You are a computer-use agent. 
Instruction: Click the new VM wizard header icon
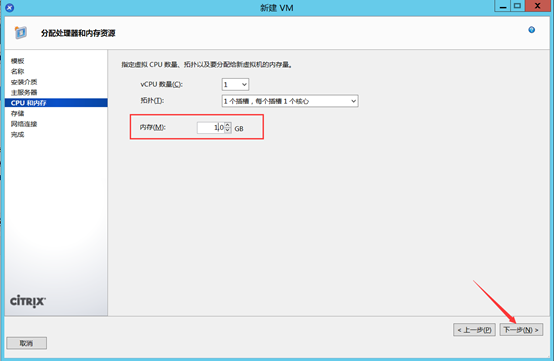[x=20, y=32]
